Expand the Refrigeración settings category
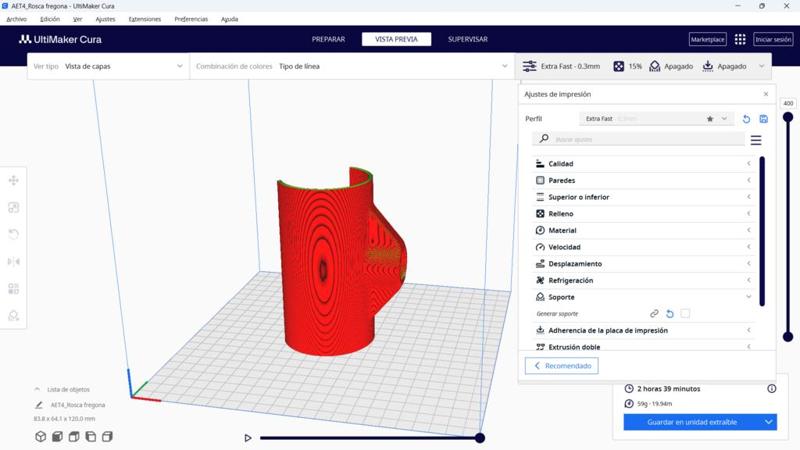 [643, 280]
